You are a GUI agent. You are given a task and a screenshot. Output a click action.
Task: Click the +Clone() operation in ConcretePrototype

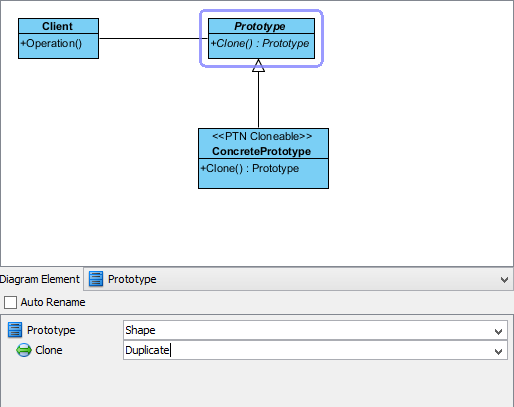click(249, 168)
